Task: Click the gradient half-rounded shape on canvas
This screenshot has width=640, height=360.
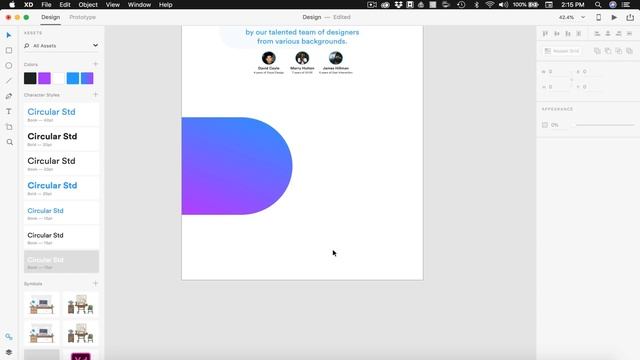Action: [x=237, y=166]
